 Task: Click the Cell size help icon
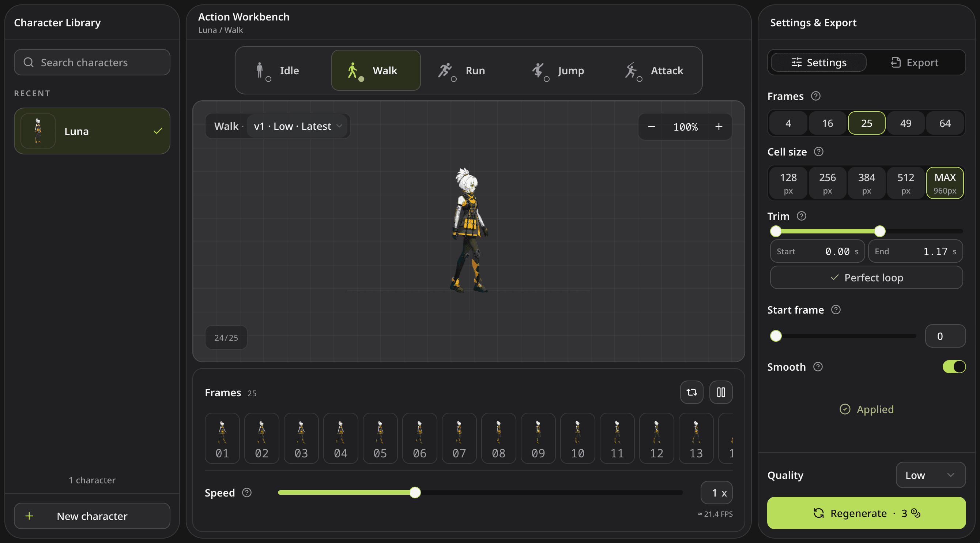coord(818,151)
